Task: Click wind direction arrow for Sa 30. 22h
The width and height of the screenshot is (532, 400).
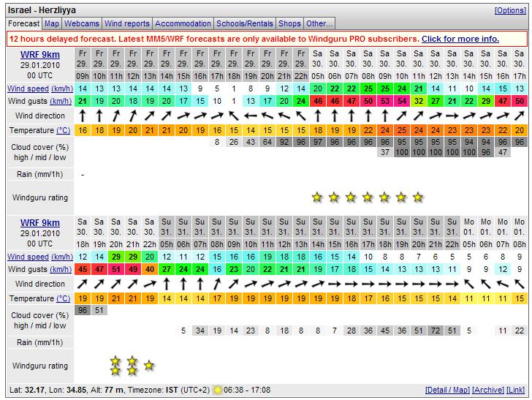Action: pos(149,284)
